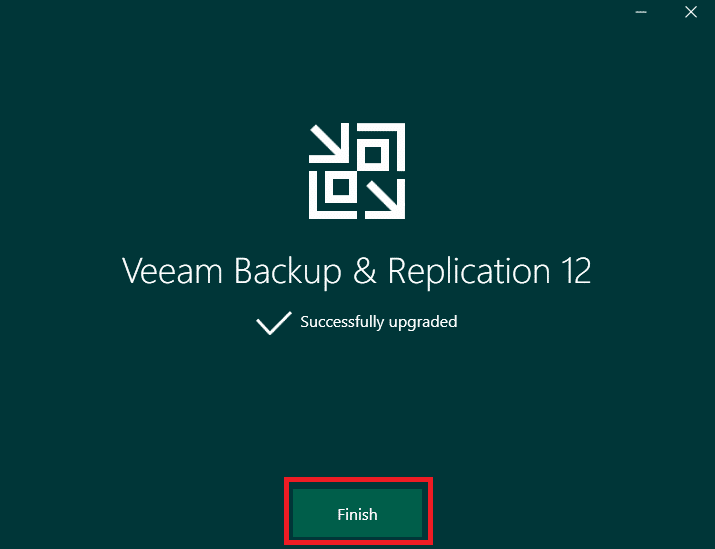This screenshot has height=549, width=715.
Task: Click the word "Veeam" in the title
Action: click(x=172, y=271)
